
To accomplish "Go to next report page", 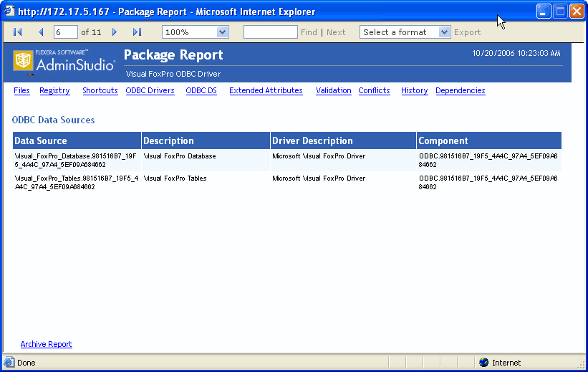I will click(x=115, y=32).
